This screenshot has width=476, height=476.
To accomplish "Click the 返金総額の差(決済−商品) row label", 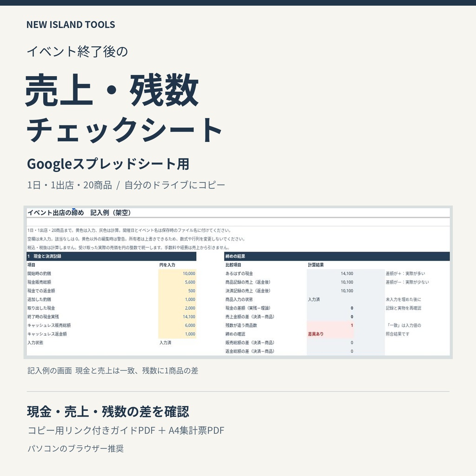I will [x=250, y=351].
